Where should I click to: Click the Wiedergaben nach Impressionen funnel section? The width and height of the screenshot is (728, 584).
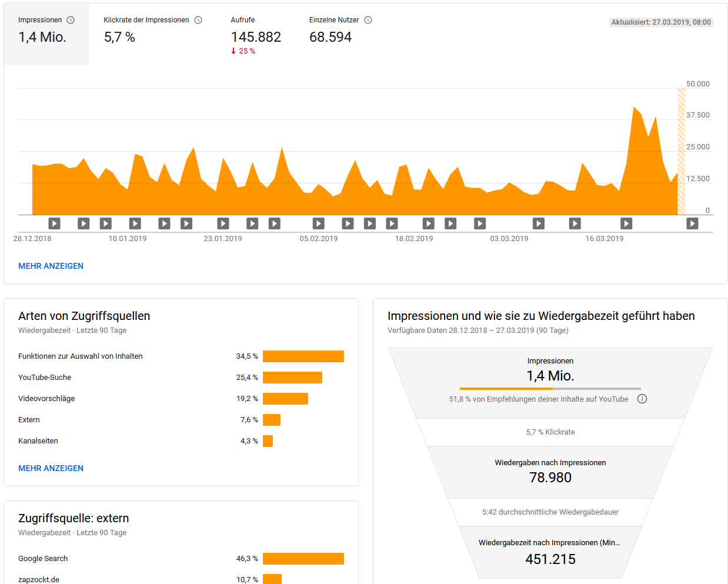550,472
